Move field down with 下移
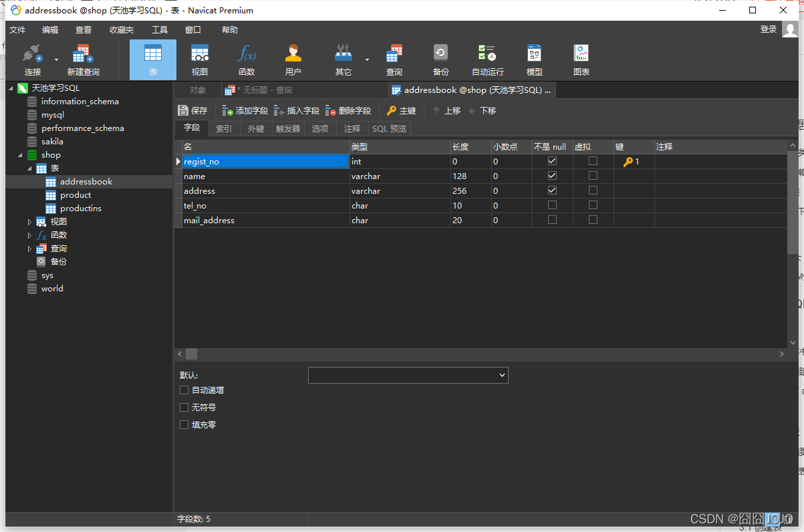This screenshot has height=532, width=804. [x=482, y=111]
